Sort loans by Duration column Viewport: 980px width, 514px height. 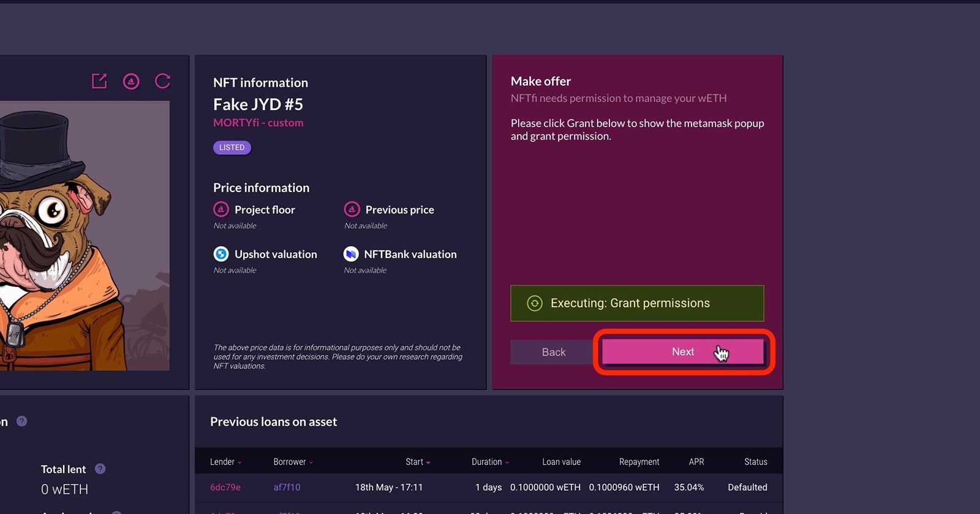point(490,462)
